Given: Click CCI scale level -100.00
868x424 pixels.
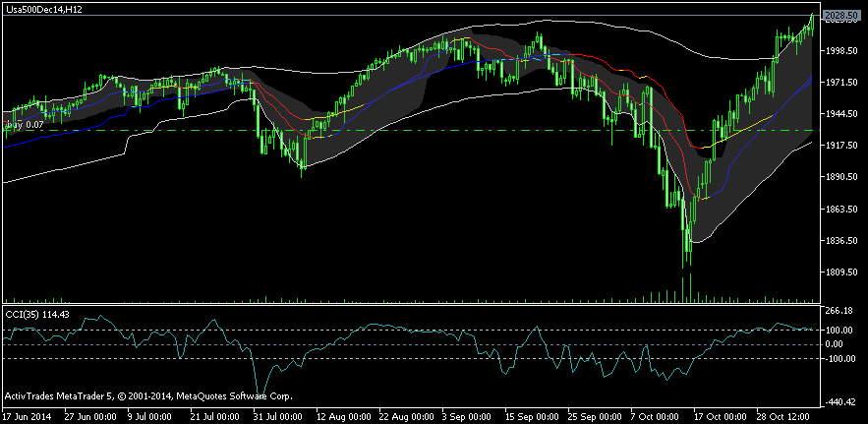Looking at the screenshot, I should tap(839, 359).
